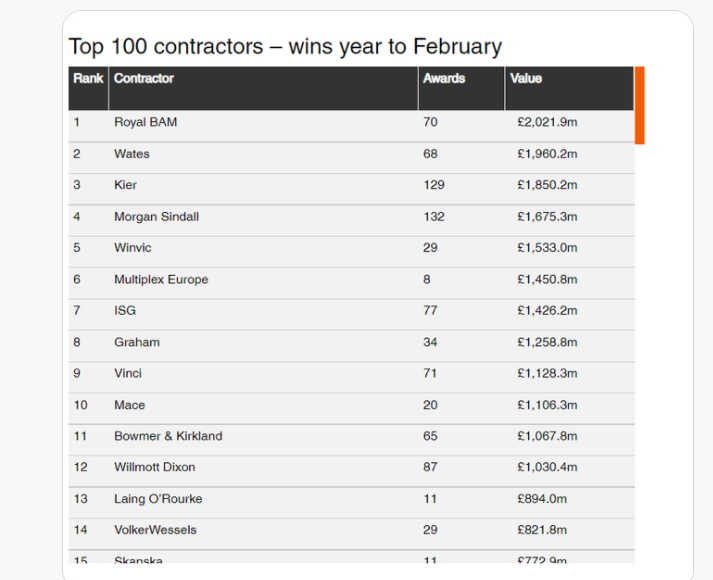Select Vinci's awards count of 71
Viewport: 713px width, 580px height.
click(x=431, y=373)
